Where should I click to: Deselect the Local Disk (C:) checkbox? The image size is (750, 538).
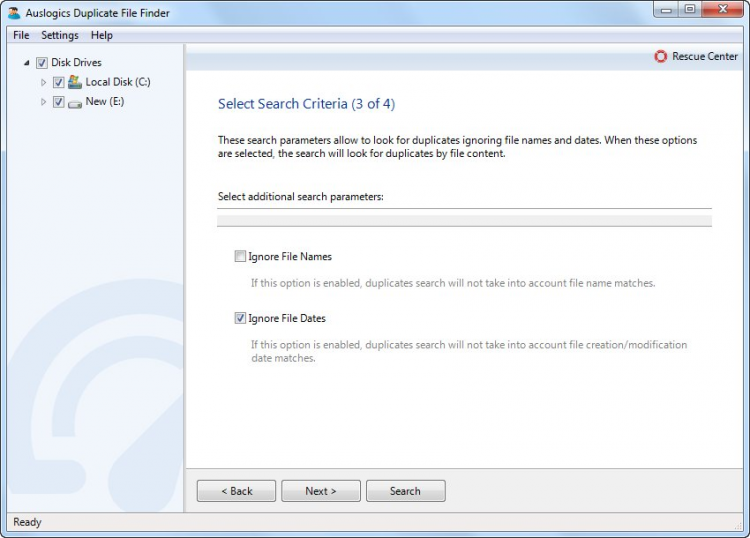coord(58,82)
